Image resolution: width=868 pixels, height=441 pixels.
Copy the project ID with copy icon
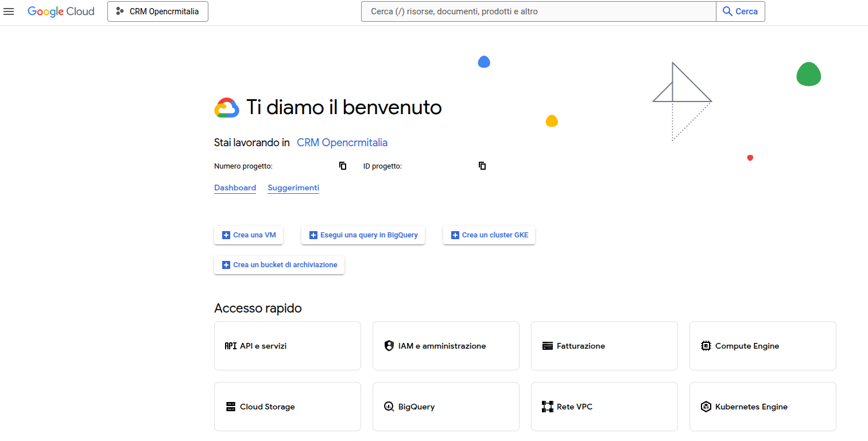(x=482, y=166)
